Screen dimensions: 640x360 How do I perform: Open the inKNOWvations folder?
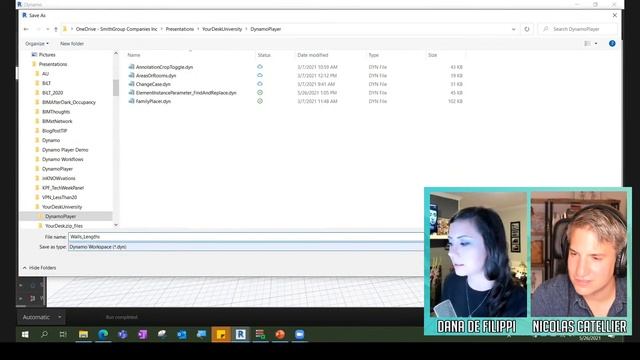tap(58, 178)
